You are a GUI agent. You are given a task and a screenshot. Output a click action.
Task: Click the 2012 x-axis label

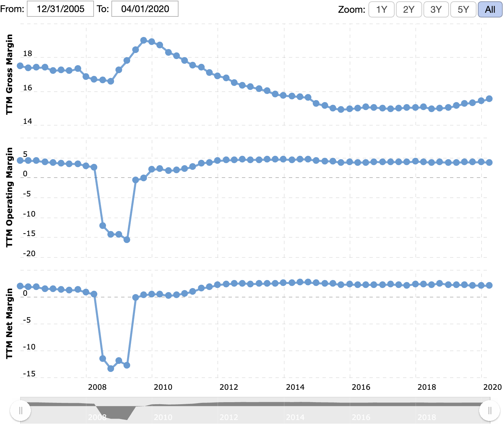tap(229, 387)
